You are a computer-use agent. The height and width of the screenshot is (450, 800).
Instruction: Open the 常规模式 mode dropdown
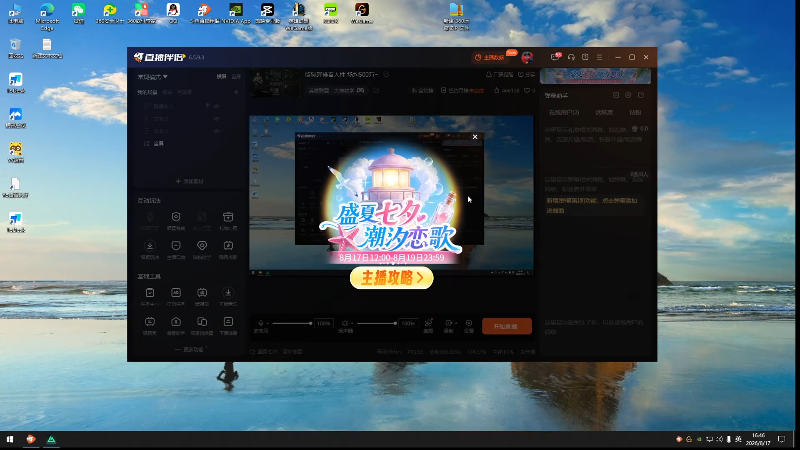[152, 77]
